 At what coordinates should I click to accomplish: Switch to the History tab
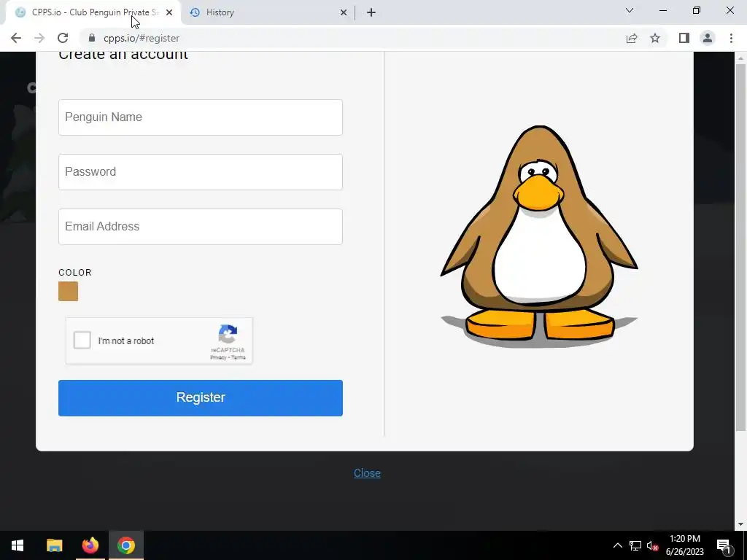tap(269, 12)
